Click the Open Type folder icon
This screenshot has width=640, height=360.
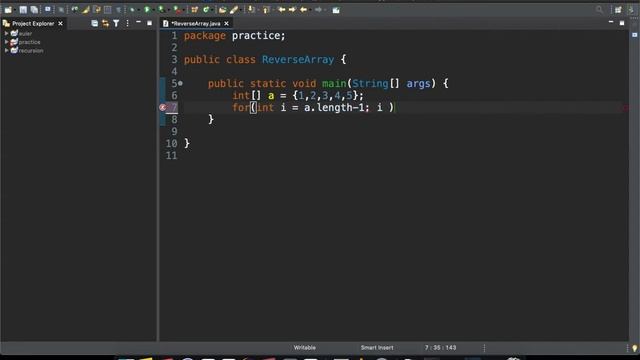click(x=222, y=10)
